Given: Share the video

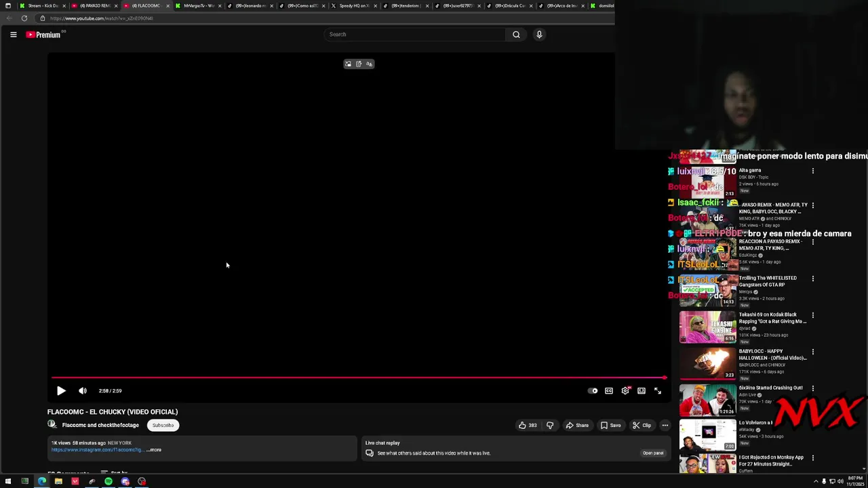Looking at the screenshot, I should click(577, 425).
